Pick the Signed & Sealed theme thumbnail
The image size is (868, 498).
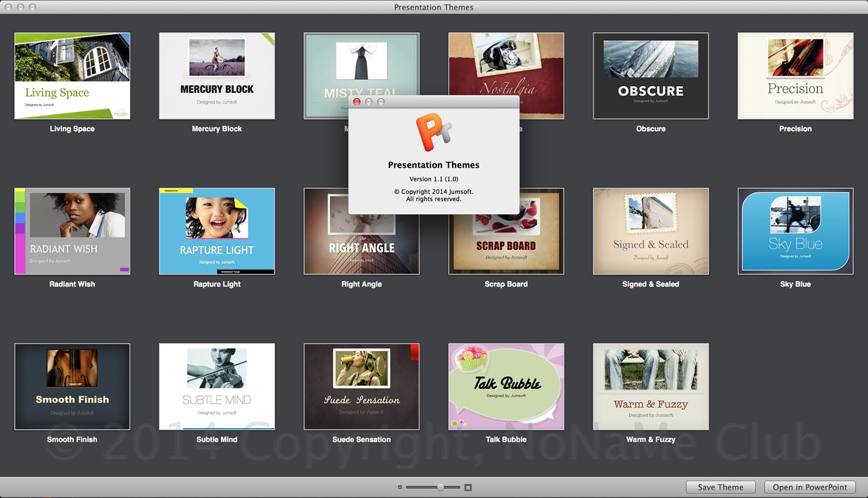[650, 231]
